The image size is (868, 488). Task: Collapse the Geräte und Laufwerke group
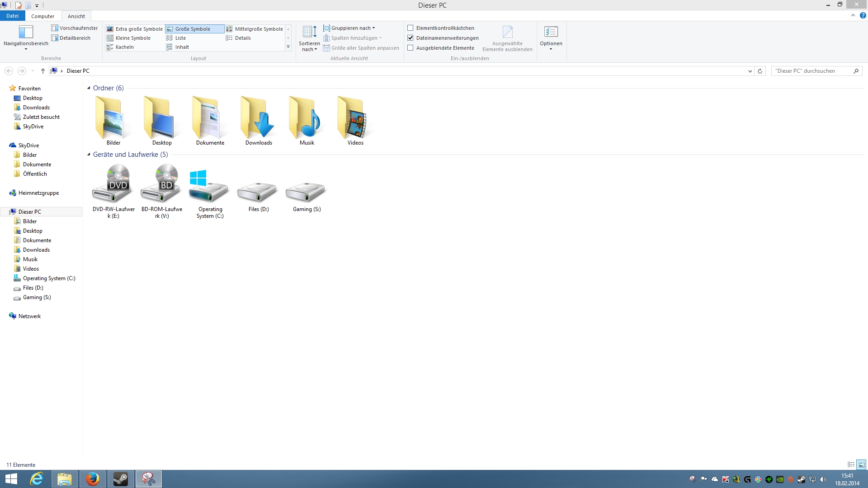point(89,155)
